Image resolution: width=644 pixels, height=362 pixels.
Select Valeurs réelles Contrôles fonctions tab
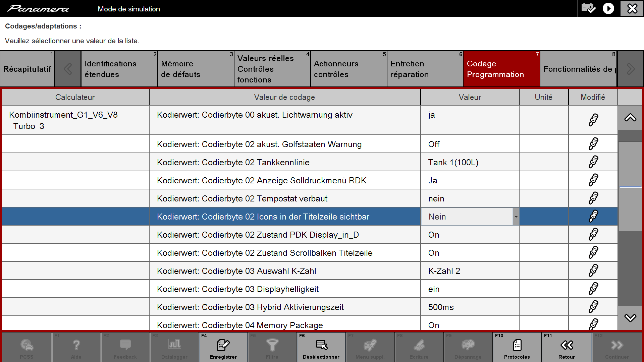(x=272, y=69)
